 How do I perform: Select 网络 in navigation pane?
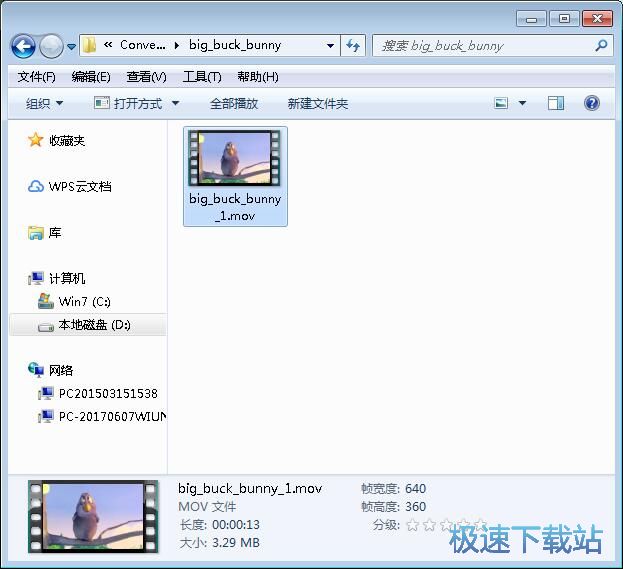[61, 370]
